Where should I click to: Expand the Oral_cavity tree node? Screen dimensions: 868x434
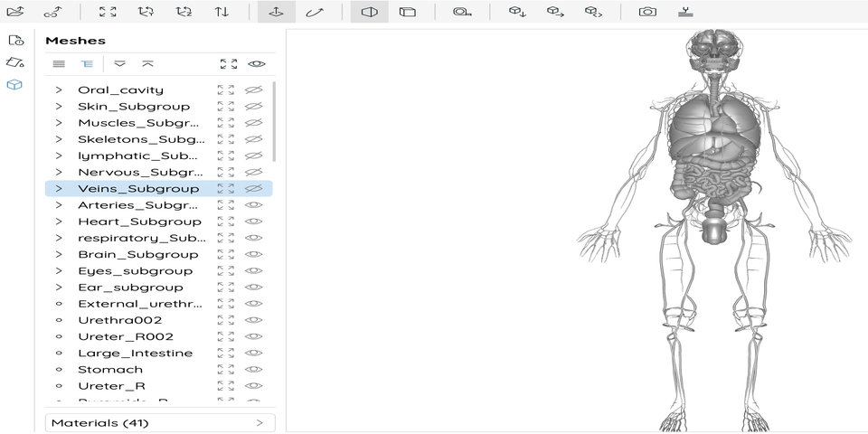(59, 90)
